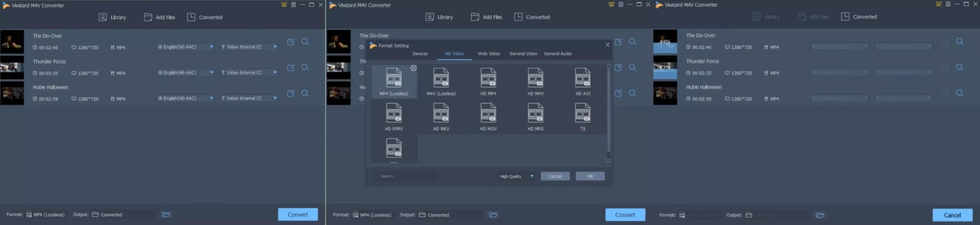The height and width of the screenshot is (225, 980).
Task: Choose the M4V (Lossless) format icon
Action: click(441, 78)
